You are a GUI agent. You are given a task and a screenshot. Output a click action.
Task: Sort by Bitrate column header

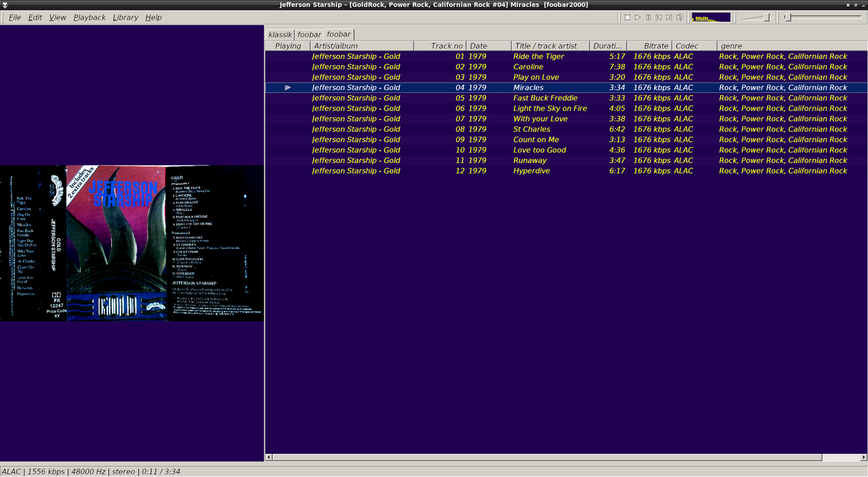point(649,45)
